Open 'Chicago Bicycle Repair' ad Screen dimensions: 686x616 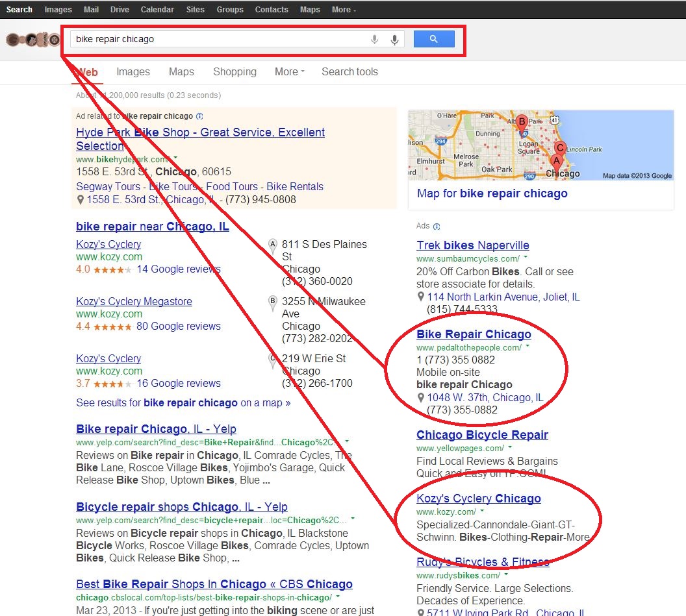[482, 435]
